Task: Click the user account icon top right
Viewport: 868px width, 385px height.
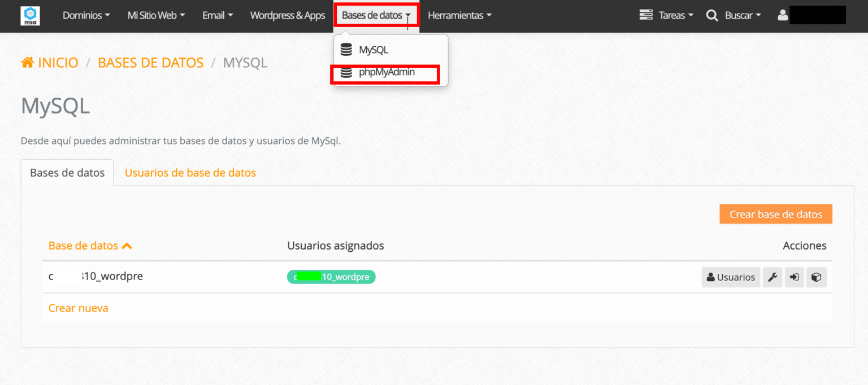Action: [783, 15]
